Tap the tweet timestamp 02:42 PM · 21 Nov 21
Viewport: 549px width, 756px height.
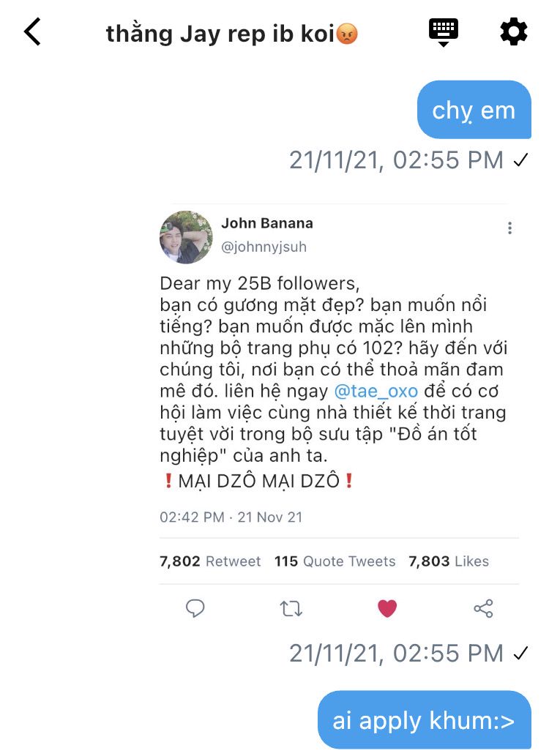tap(231, 517)
